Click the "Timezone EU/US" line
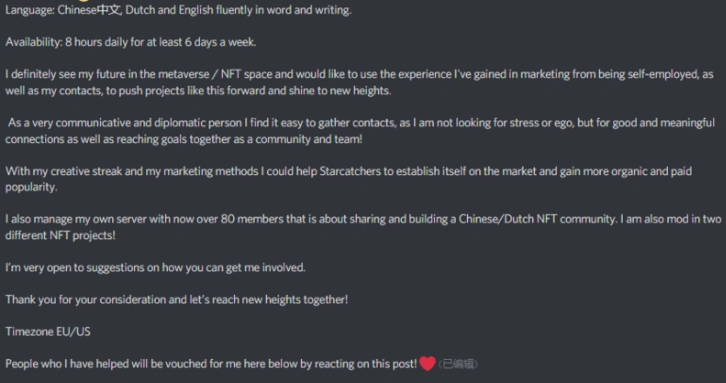The height and width of the screenshot is (383, 726). point(48,332)
